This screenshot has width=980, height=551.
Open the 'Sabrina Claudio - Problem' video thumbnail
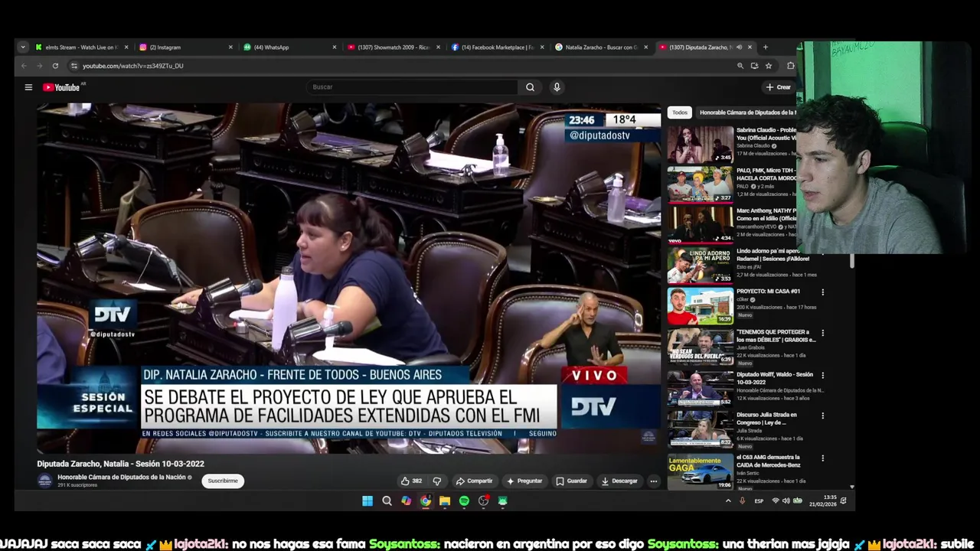tap(700, 145)
